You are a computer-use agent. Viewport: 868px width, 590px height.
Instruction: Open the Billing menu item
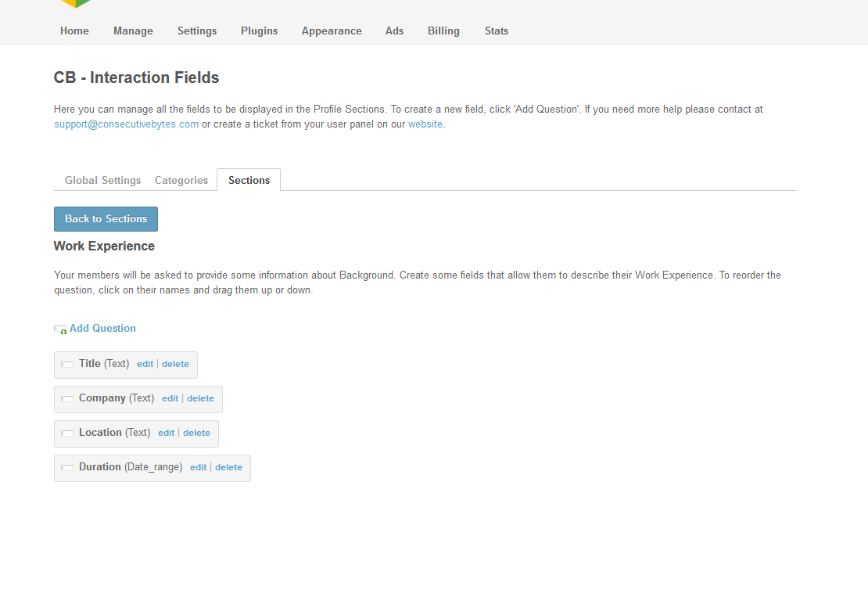443,31
